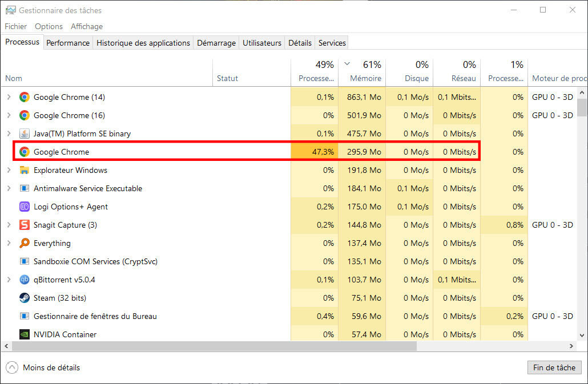The image size is (588, 384).
Task: Select the Steam (32 bits) process name
Action: [x=60, y=298]
